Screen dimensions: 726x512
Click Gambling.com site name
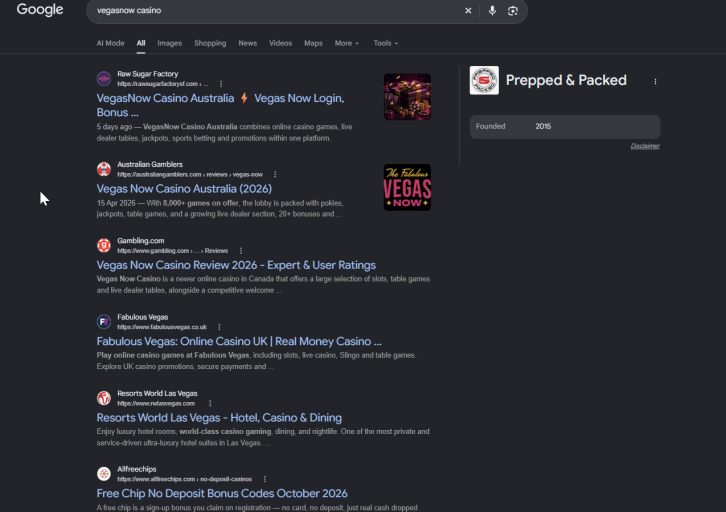pyautogui.click(x=141, y=241)
